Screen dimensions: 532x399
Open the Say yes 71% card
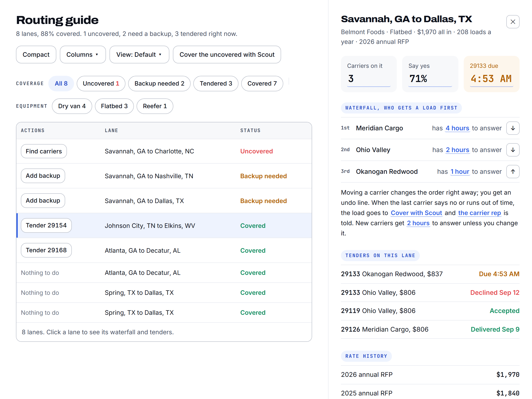click(430, 74)
